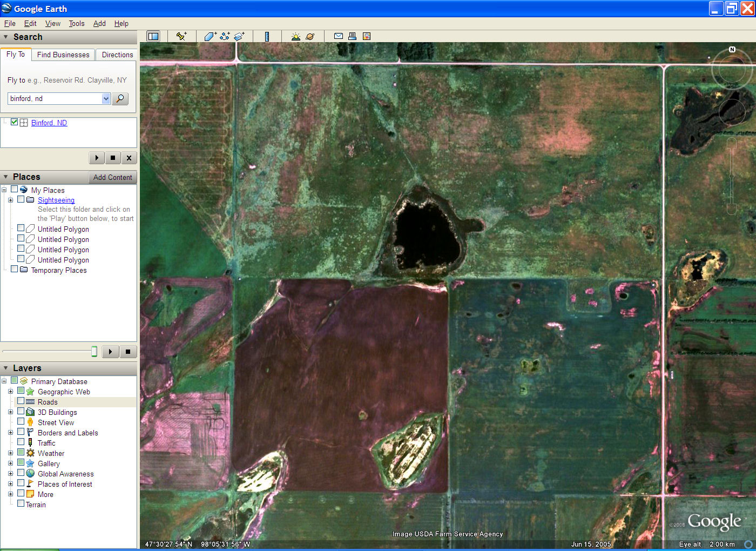The width and height of the screenshot is (756, 551).
Task: Print the current view
Action: click(352, 36)
